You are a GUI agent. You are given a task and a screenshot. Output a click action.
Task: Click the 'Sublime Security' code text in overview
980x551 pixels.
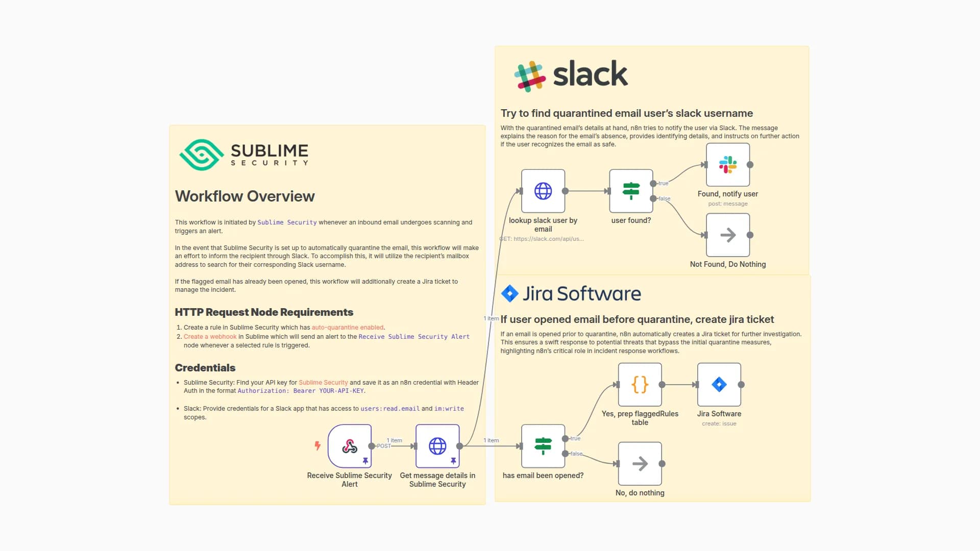coord(287,222)
